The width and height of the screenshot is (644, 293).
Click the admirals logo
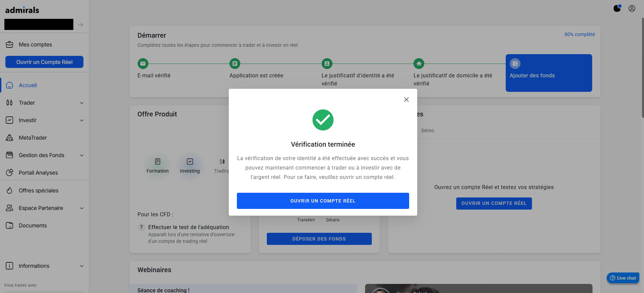[x=22, y=10]
